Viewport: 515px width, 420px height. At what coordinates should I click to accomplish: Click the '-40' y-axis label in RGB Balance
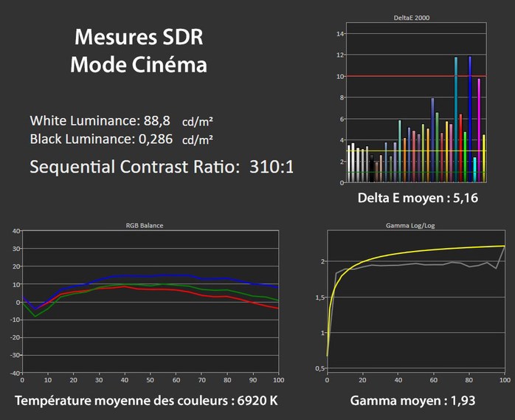pos(15,373)
